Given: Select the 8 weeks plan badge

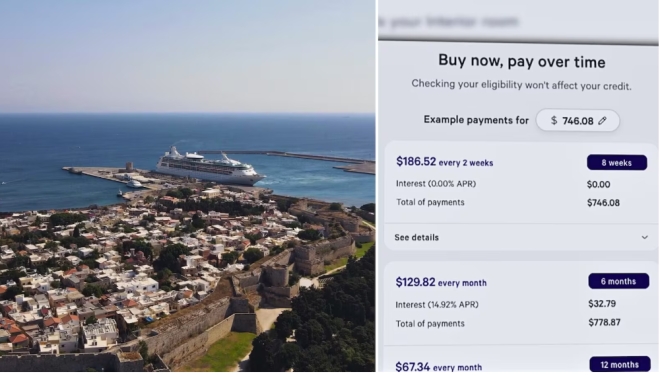Looking at the screenshot, I should (617, 163).
